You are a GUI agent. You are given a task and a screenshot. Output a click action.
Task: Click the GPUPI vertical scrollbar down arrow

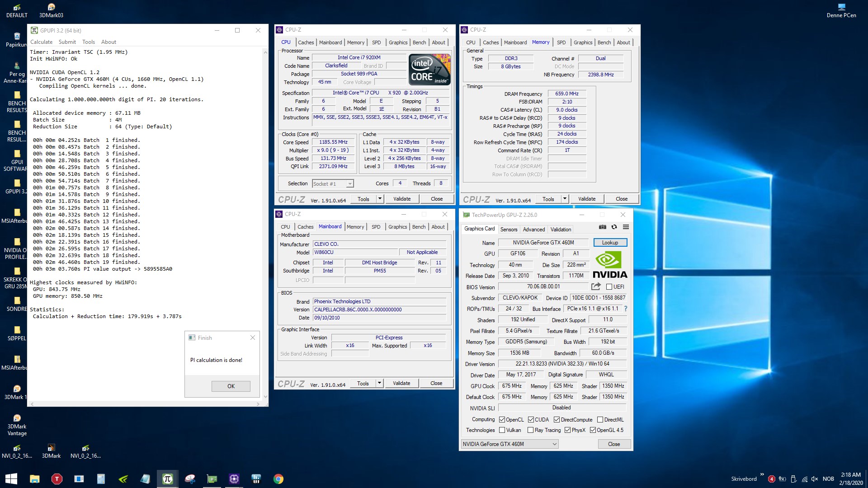point(265,396)
